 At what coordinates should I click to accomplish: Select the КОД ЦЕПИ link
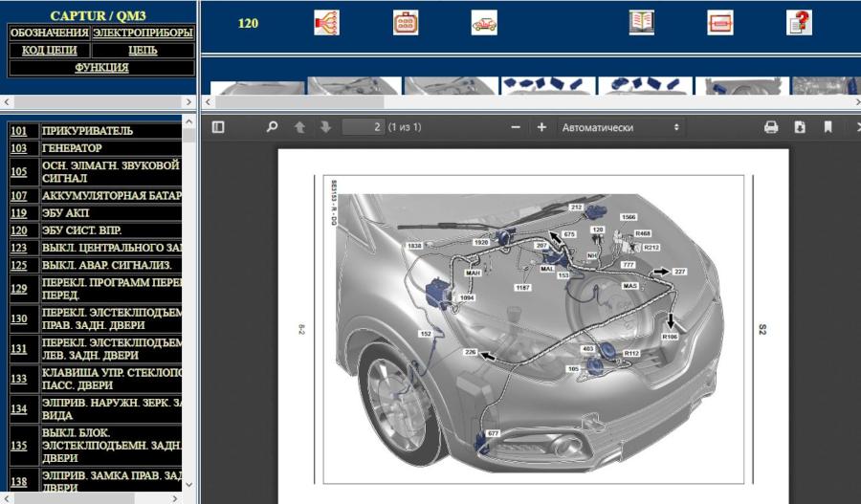pyautogui.click(x=49, y=50)
